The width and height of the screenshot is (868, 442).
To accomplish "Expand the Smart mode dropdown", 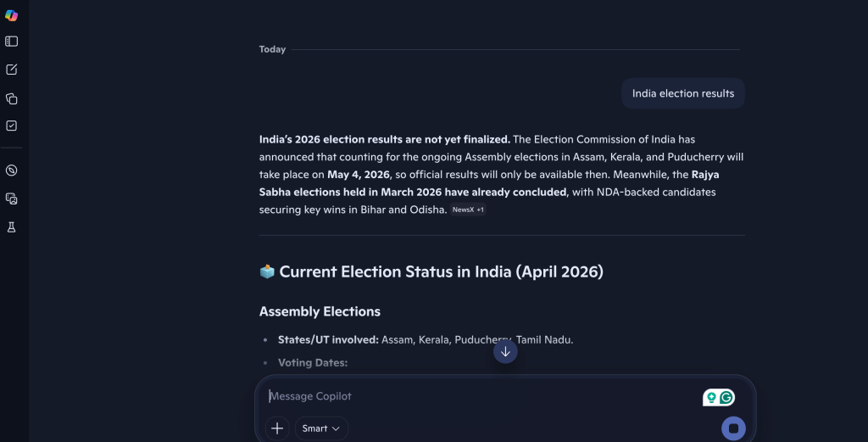I will (x=321, y=428).
